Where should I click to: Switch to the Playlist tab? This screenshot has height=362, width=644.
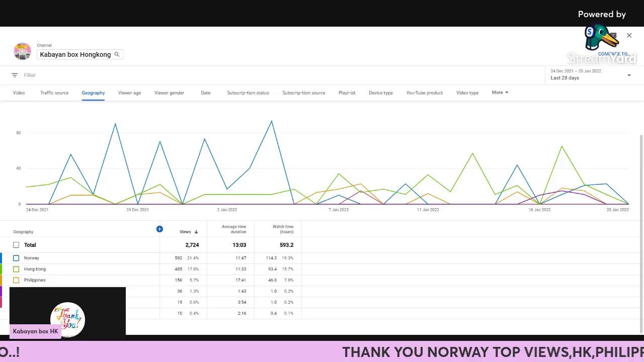pyautogui.click(x=347, y=93)
